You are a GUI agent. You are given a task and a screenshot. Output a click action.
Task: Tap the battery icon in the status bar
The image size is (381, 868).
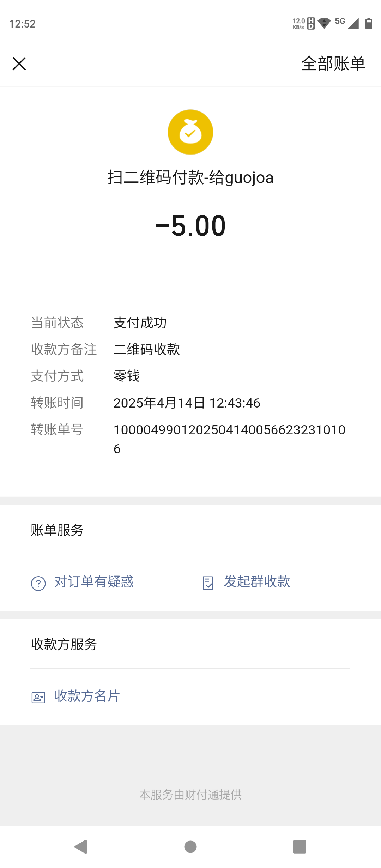(369, 24)
